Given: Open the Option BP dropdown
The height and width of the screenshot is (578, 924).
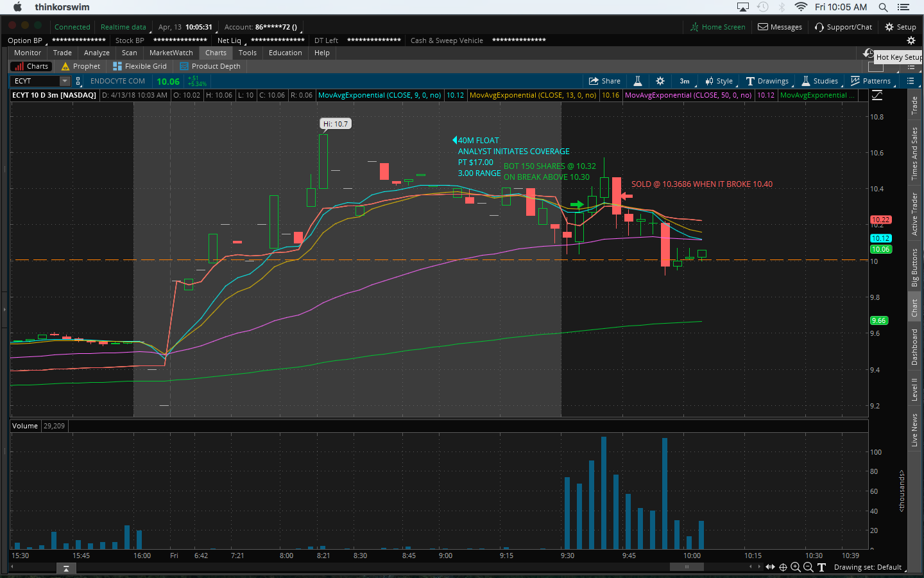Looking at the screenshot, I should 26,40.
